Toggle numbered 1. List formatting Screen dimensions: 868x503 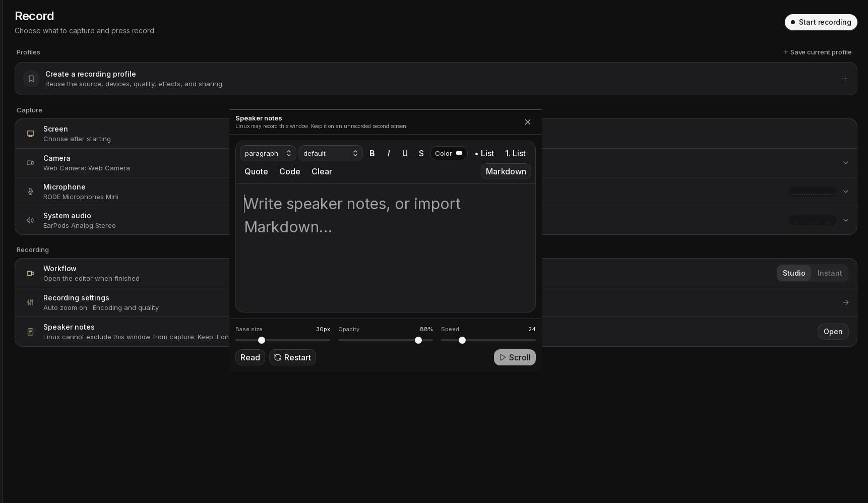click(515, 153)
